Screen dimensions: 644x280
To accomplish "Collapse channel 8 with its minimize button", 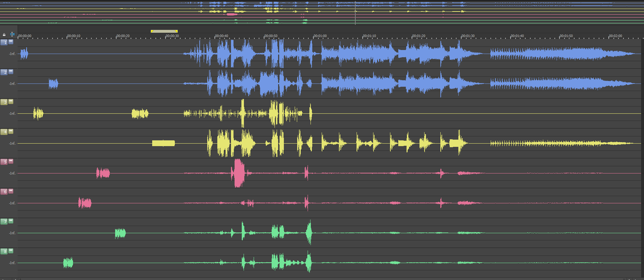I will (11, 251).
